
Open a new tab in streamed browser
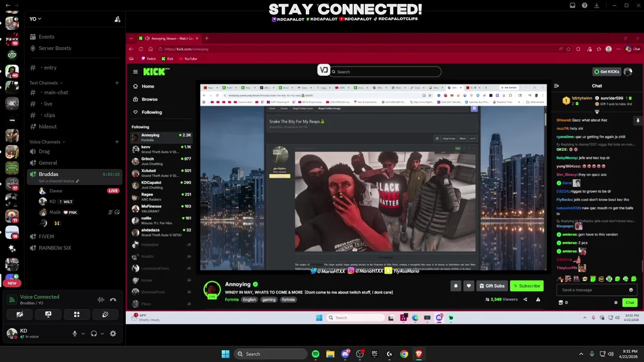tap(206, 38)
